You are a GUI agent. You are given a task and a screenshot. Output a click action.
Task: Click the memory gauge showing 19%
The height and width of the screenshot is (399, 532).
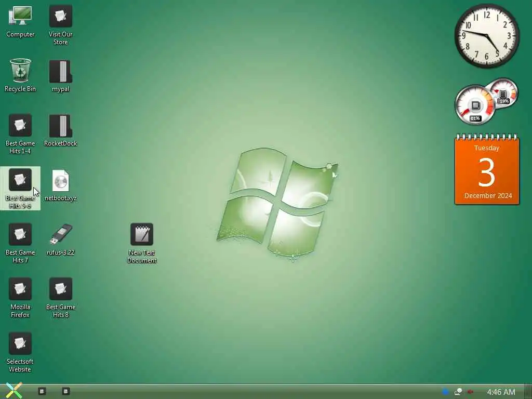click(x=503, y=92)
